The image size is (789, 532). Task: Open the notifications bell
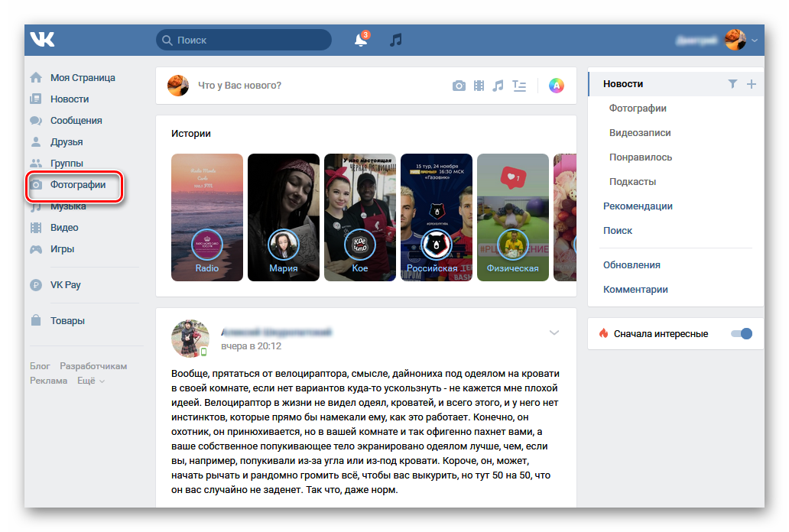click(361, 41)
